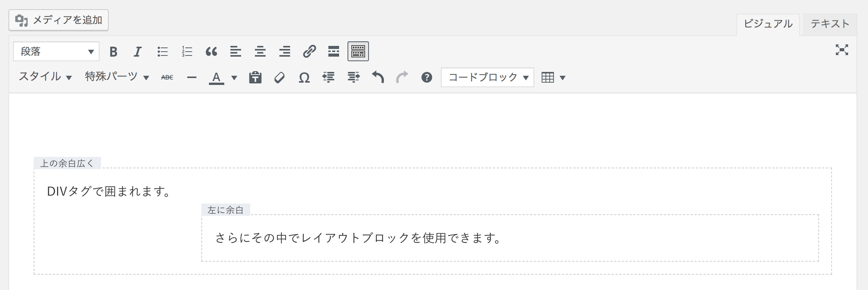868x290 pixels.
Task: Insert the Read More tag
Action: (x=334, y=51)
